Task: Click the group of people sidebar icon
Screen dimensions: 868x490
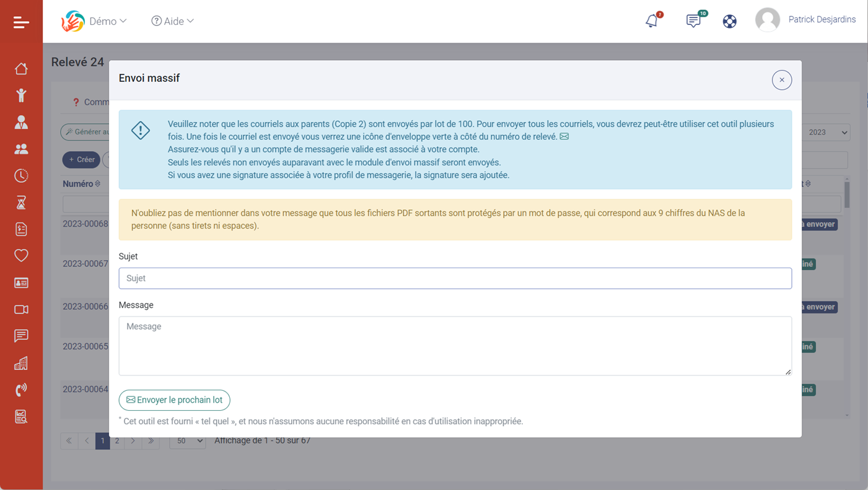Action: [x=21, y=149]
